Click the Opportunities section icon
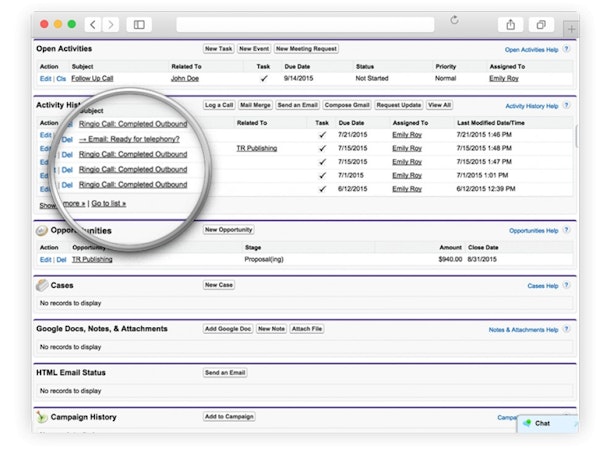 pyautogui.click(x=42, y=230)
